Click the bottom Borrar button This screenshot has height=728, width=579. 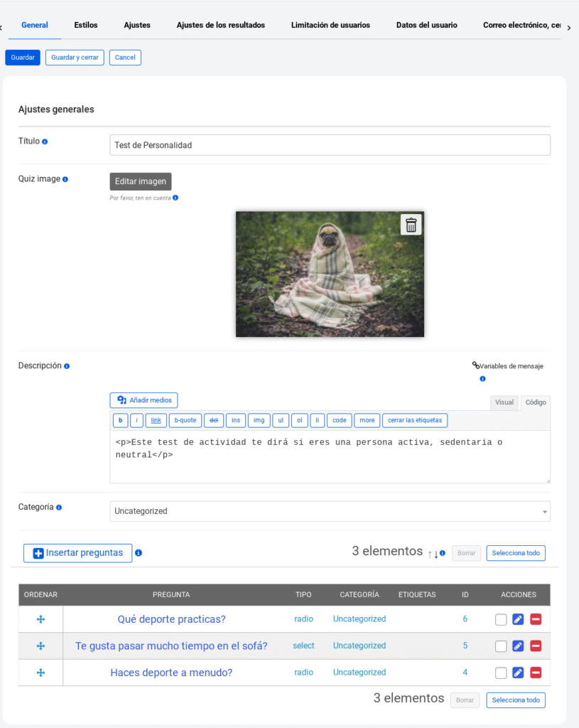pyautogui.click(x=465, y=700)
